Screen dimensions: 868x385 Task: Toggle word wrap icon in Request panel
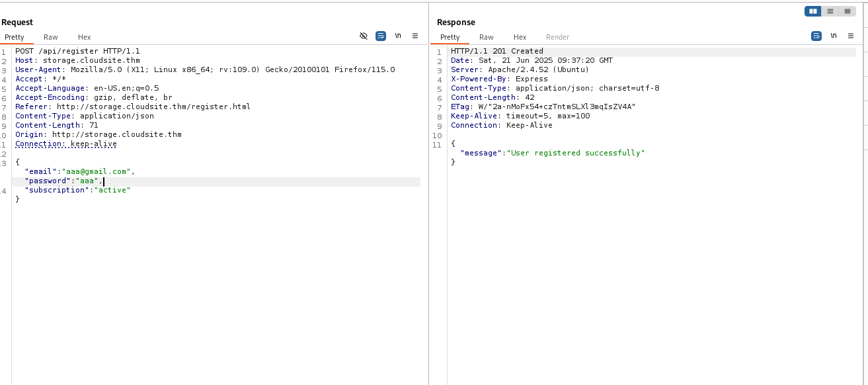381,36
